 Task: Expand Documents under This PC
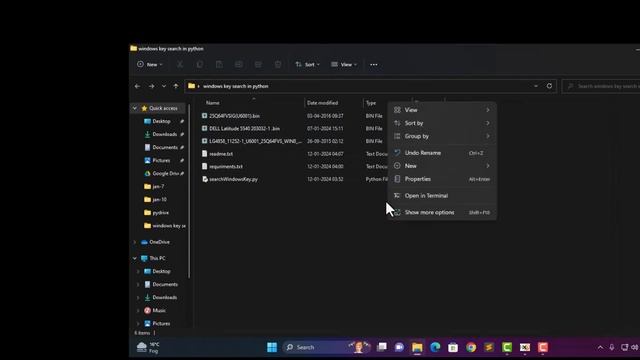(138, 284)
